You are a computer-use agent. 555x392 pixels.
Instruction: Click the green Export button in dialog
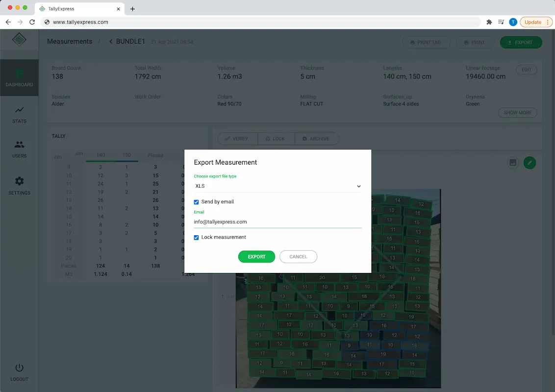pos(256,256)
